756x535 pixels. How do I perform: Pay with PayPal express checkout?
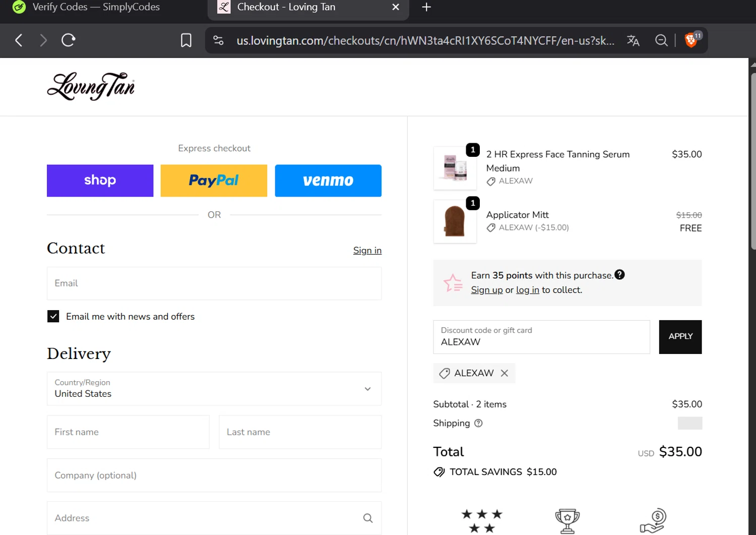tap(214, 181)
